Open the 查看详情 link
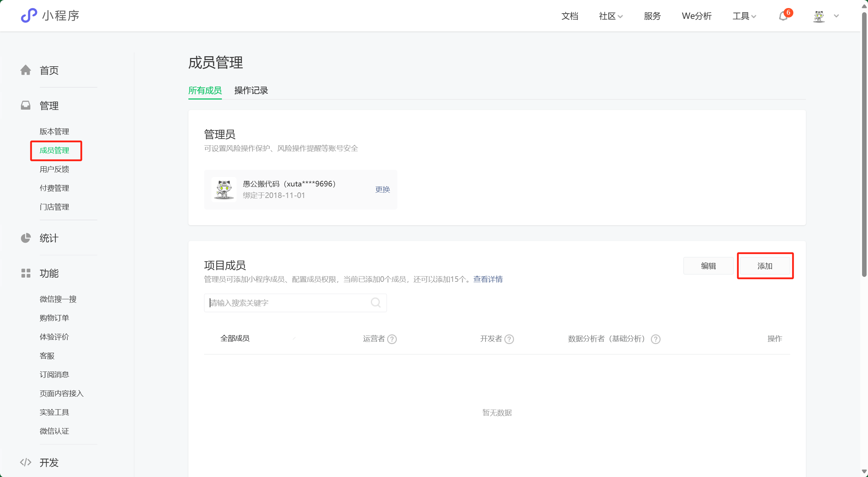This screenshot has height=477, width=868. (x=488, y=279)
